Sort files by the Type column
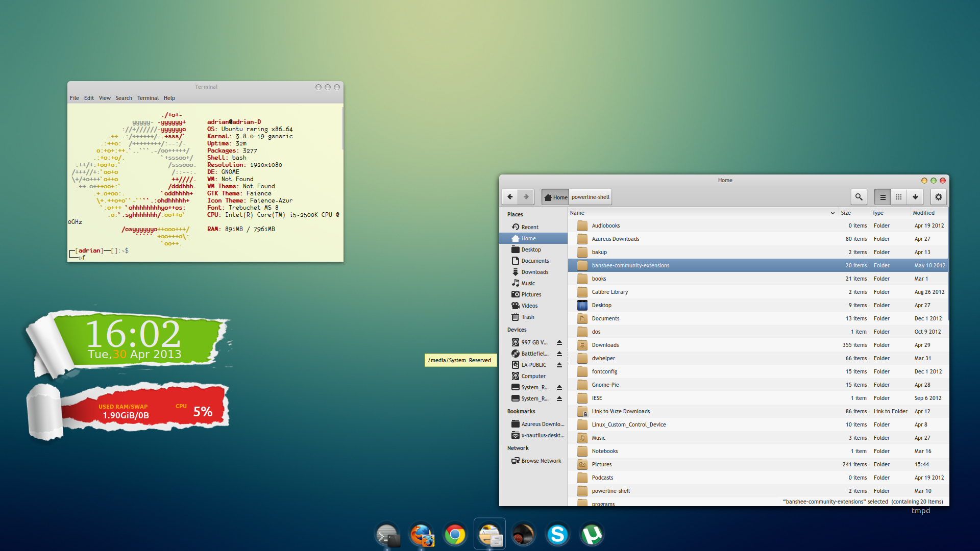 (x=890, y=213)
